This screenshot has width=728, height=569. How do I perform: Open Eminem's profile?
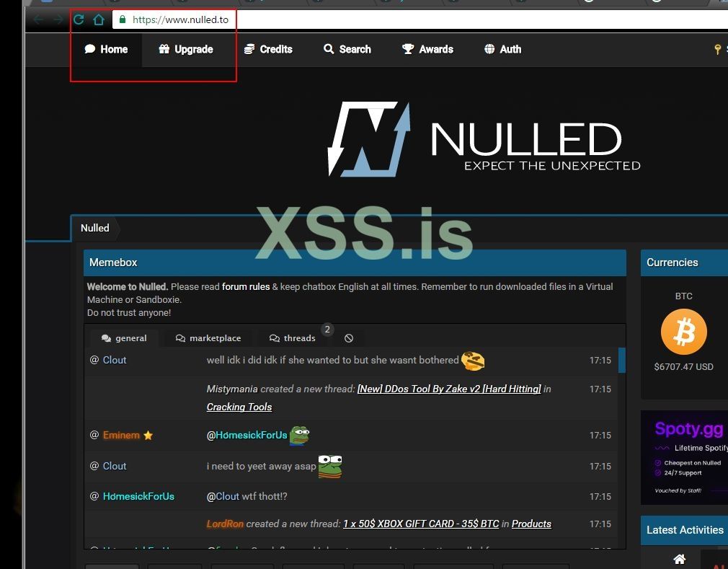tap(121, 436)
